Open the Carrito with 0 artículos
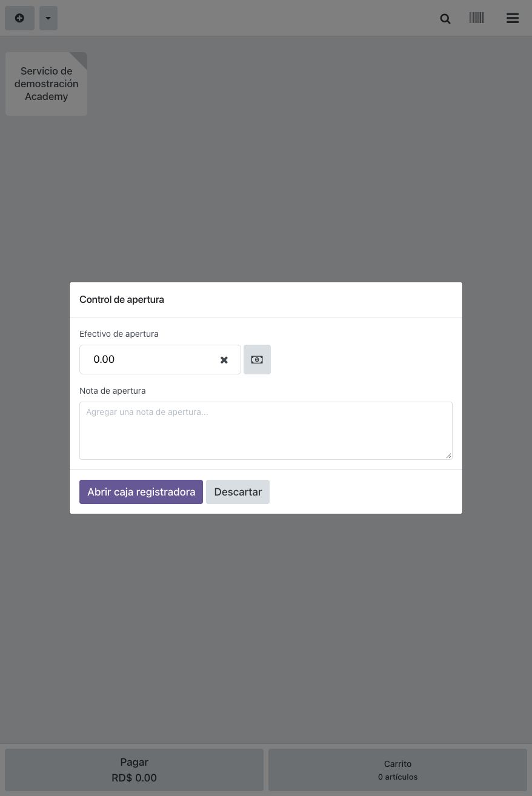This screenshot has width=532, height=796. coord(397,770)
